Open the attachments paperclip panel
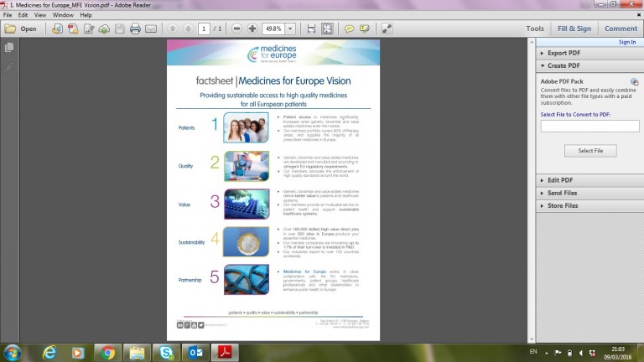 9,68
